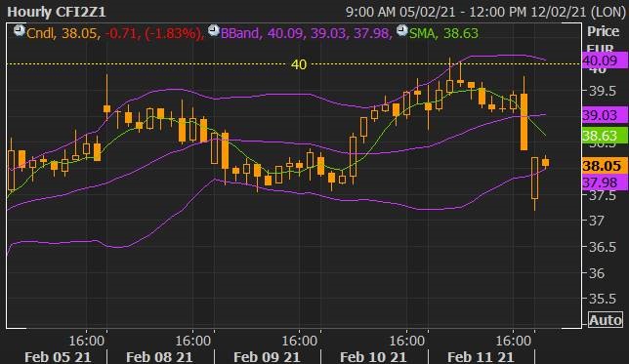Click the 16:00 label above Feb 09 21
This screenshot has width=629, height=364.
pyautogui.click(x=300, y=342)
